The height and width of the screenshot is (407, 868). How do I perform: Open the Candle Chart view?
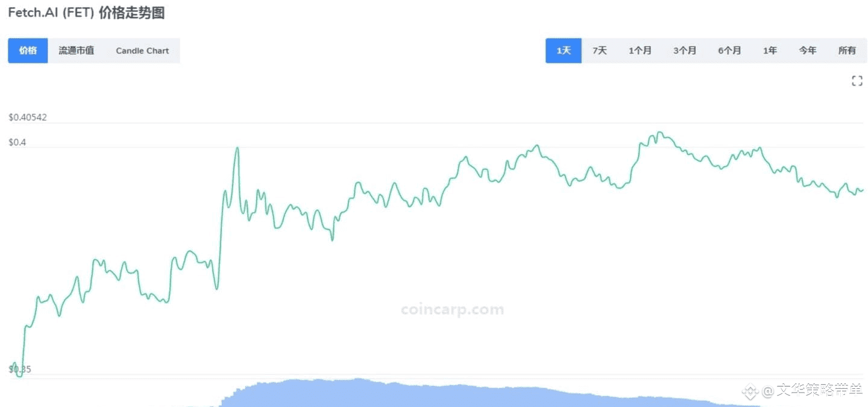[142, 51]
